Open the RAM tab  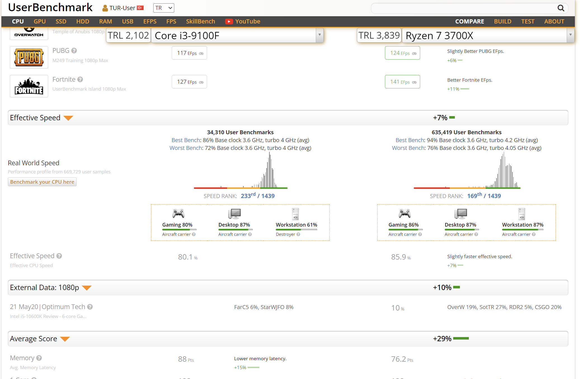tap(106, 22)
